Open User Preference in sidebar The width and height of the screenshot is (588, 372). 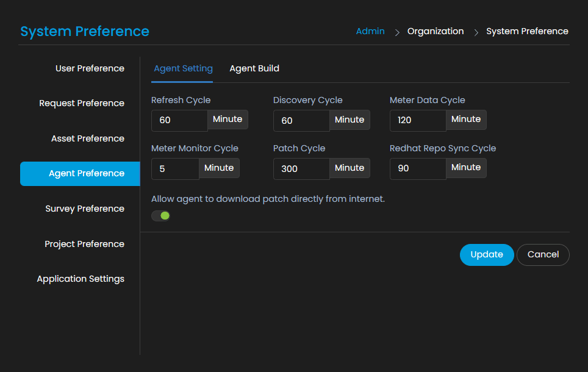tap(90, 68)
